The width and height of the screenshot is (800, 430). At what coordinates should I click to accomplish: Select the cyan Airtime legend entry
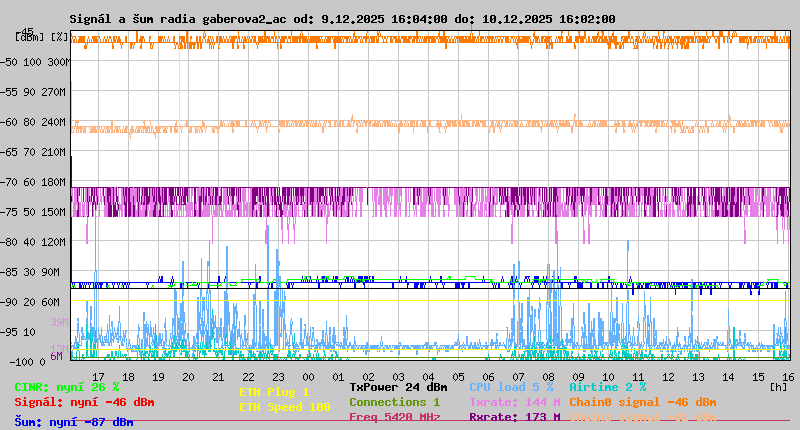point(607,387)
